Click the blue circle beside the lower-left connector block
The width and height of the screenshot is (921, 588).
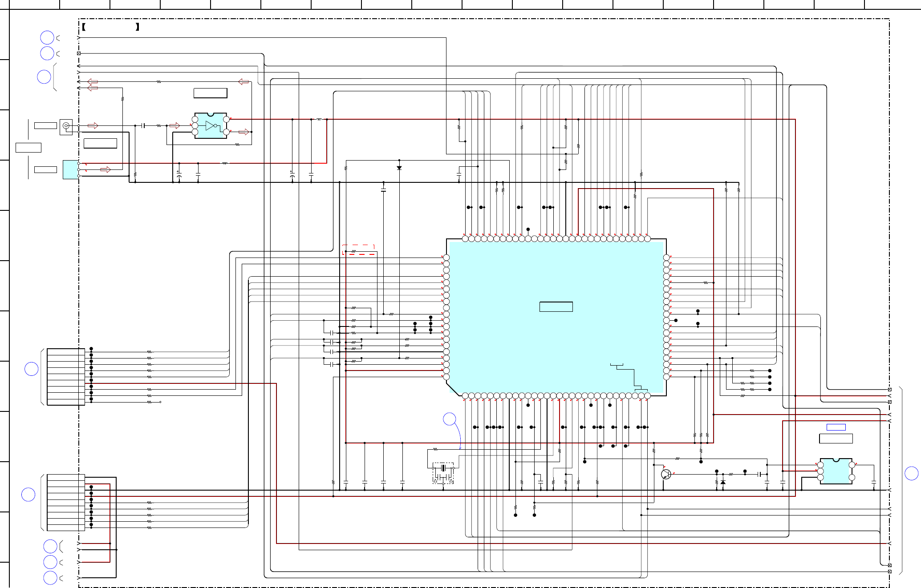pyautogui.click(x=28, y=495)
